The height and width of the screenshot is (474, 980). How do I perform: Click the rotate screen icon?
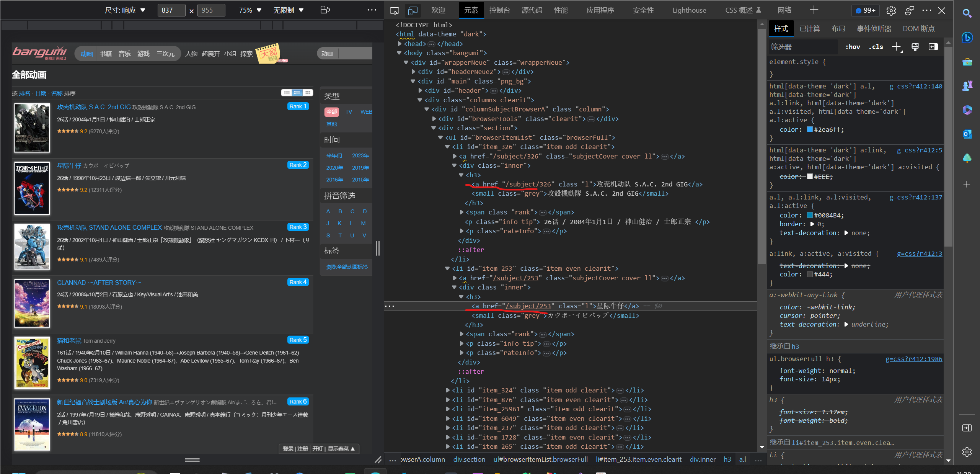325,10
